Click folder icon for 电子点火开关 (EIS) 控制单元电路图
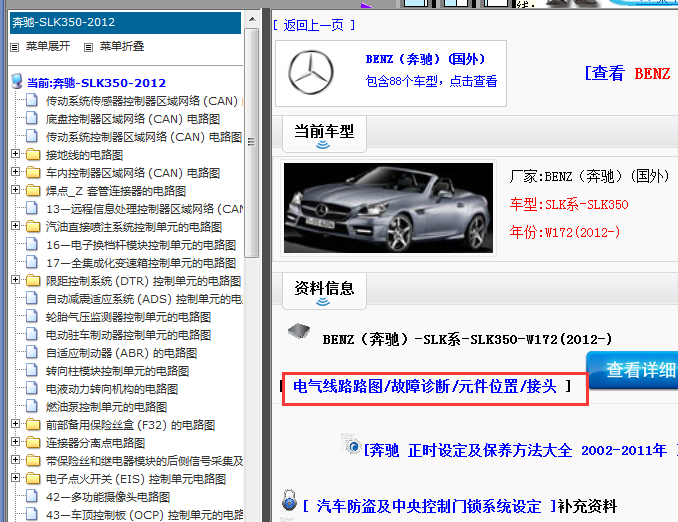 (33, 478)
